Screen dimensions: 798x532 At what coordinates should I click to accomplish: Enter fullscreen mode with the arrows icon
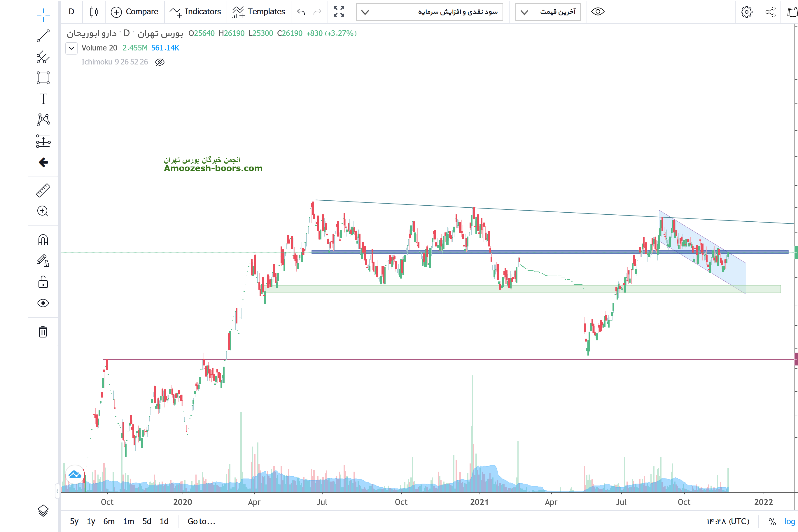point(339,12)
